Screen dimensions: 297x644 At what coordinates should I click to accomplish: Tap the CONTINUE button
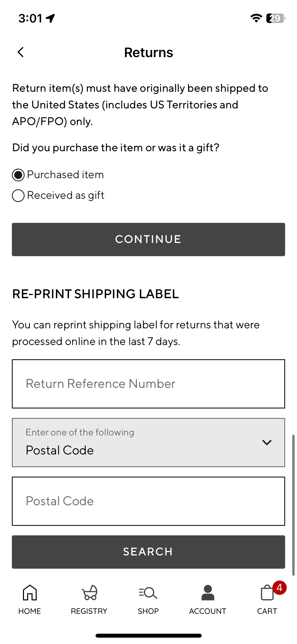(148, 240)
